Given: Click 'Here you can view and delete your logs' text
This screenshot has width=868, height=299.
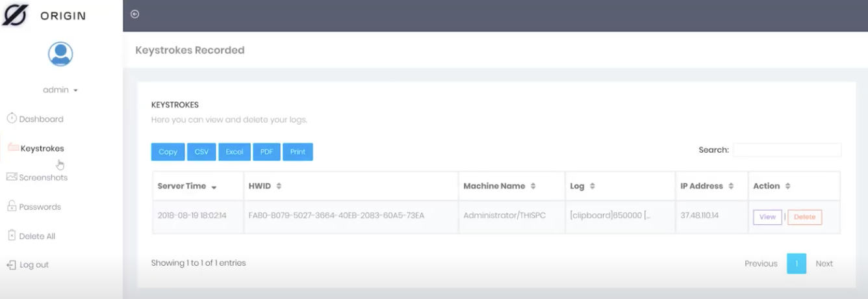Looking at the screenshot, I should pyautogui.click(x=229, y=120).
